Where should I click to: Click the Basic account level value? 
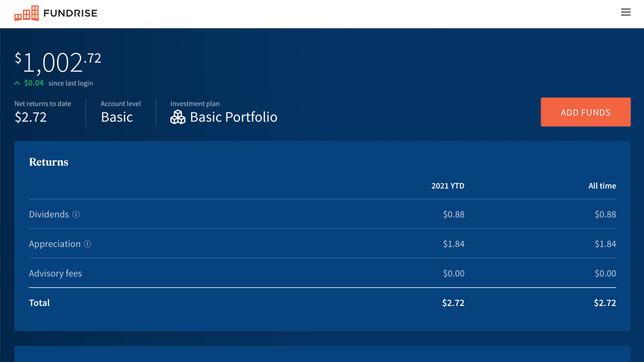pos(117,117)
